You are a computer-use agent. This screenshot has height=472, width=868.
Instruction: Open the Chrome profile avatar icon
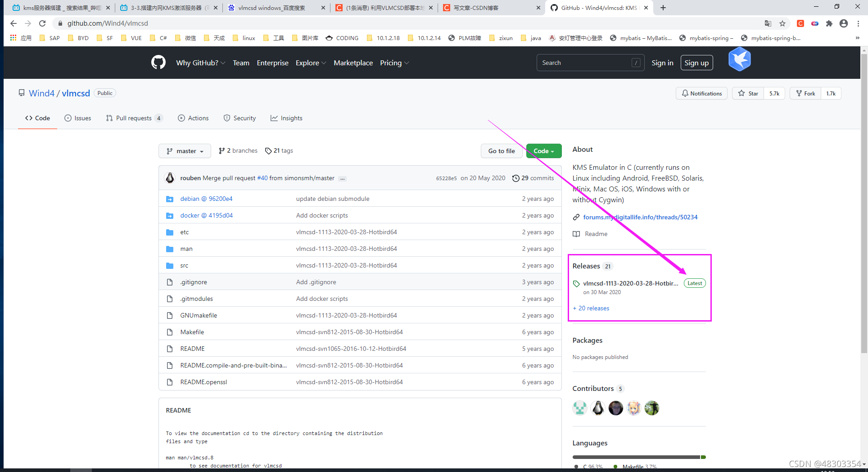click(x=844, y=23)
